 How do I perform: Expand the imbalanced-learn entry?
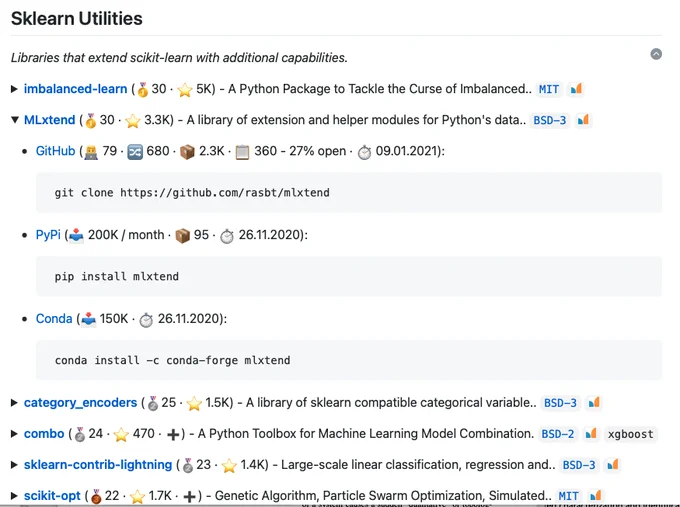click(x=14, y=89)
